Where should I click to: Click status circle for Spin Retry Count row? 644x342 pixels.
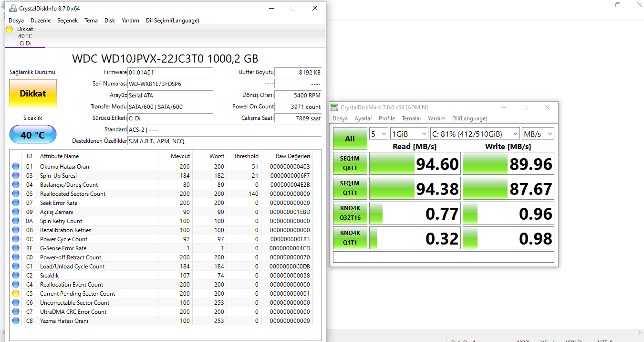pyautogui.click(x=16, y=221)
